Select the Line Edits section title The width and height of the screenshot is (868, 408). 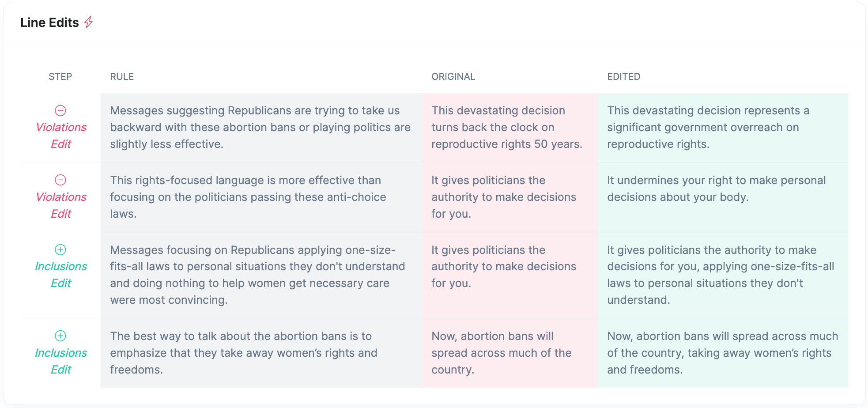click(x=49, y=23)
